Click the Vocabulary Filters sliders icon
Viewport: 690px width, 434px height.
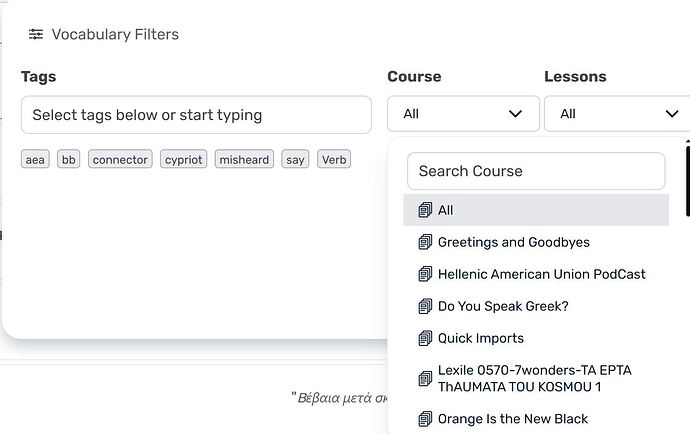coord(36,34)
